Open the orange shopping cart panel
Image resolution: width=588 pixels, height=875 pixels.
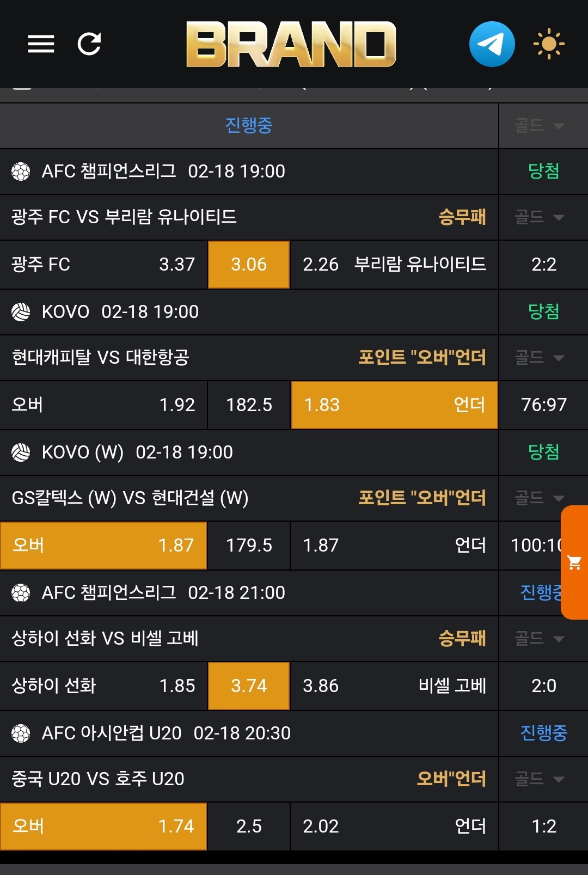(574, 562)
